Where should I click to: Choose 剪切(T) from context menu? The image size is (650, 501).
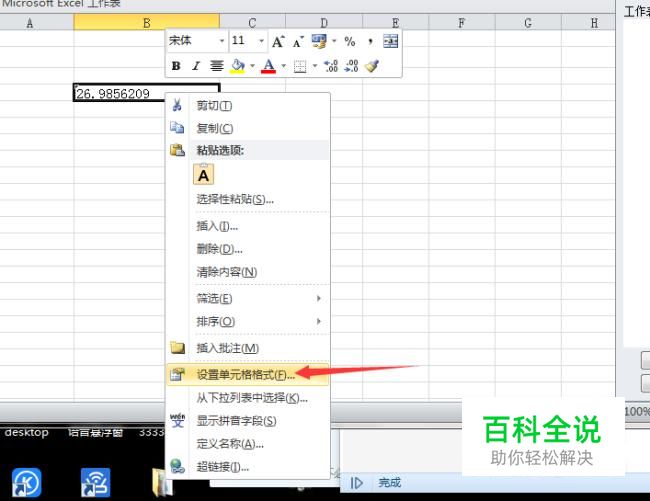[247, 106]
